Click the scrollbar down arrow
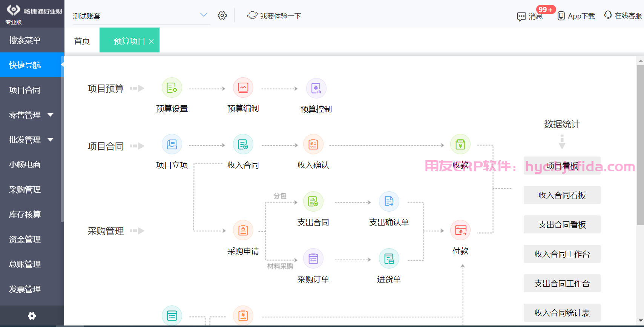The height and width of the screenshot is (327, 644). 640,320
